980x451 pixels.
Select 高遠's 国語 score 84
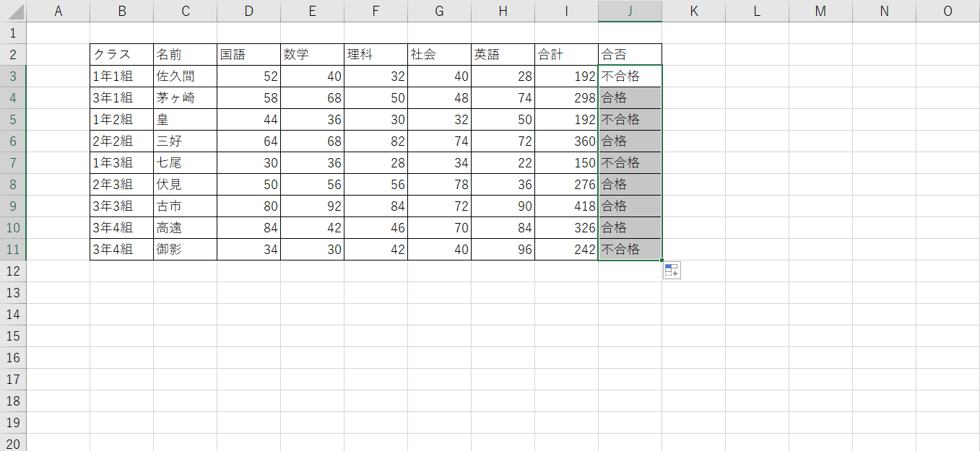(248, 227)
